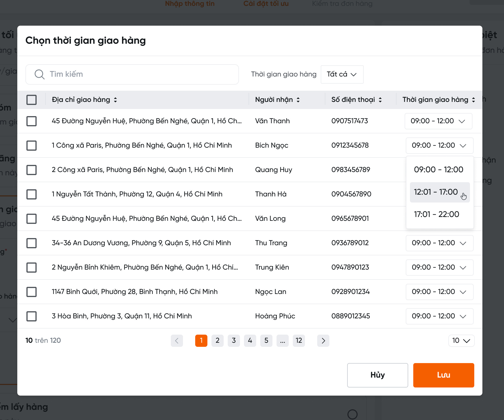Go to previous page arrow
Image resolution: width=504 pixels, height=420 pixels.
pyautogui.click(x=177, y=340)
